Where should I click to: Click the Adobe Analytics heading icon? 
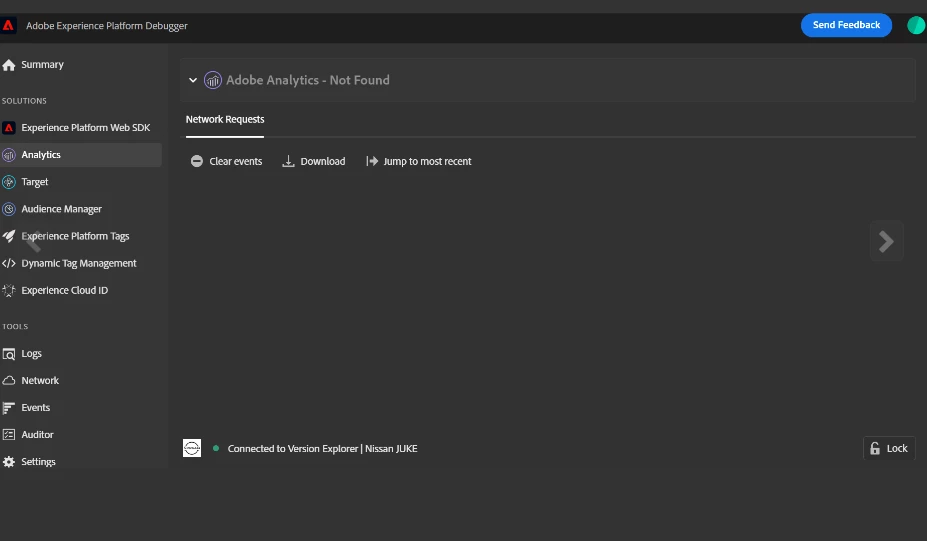pyautogui.click(x=213, y=80)
